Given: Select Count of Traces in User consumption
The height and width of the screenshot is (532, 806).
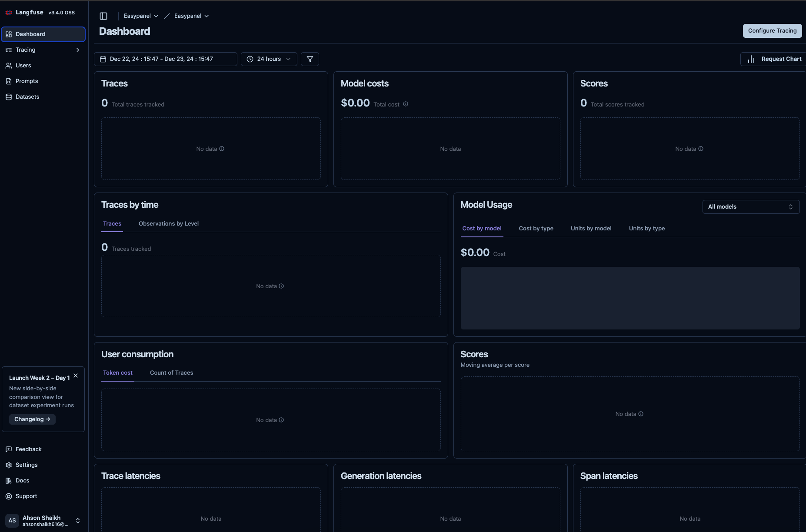Looking at the screenshot, I should 171,372.
